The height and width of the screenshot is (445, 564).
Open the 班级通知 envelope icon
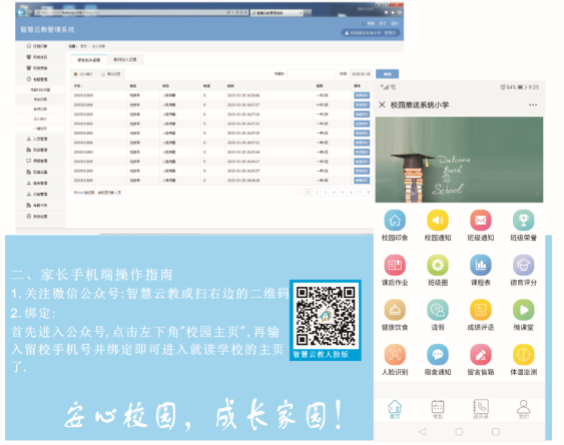(481, 220)
